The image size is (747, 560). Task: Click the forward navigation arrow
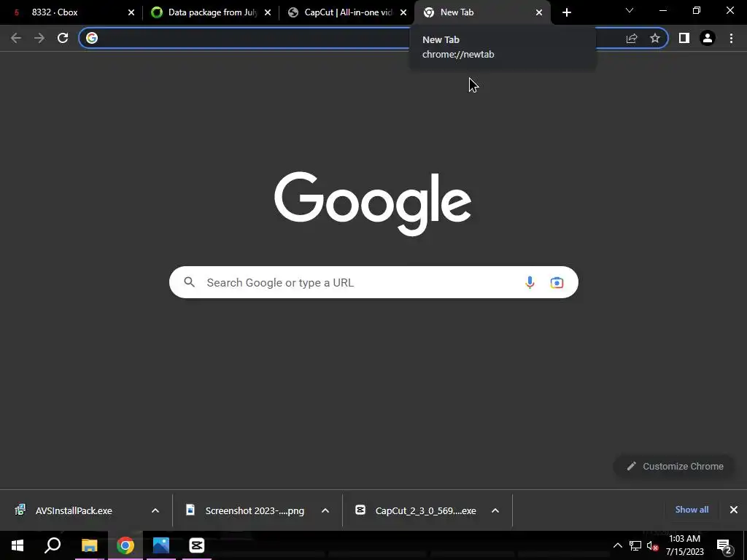point(39,38)
